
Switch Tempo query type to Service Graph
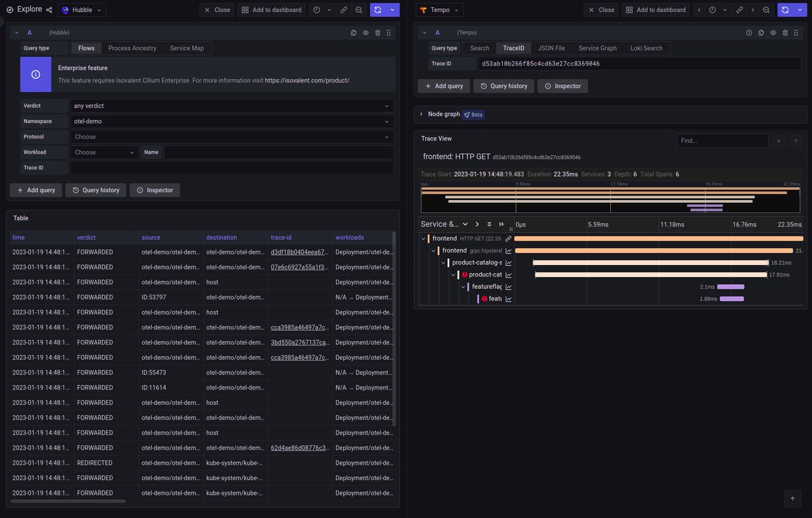[597, 48]
